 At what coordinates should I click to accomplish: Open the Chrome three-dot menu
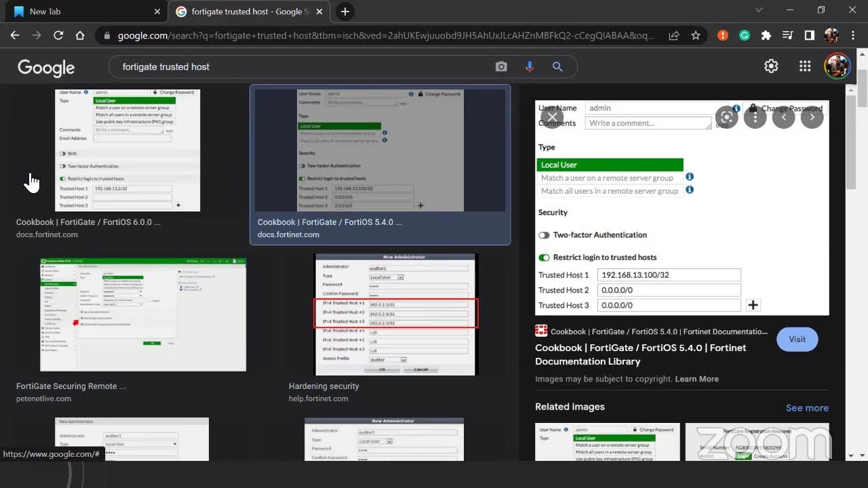tap(853, 35)
